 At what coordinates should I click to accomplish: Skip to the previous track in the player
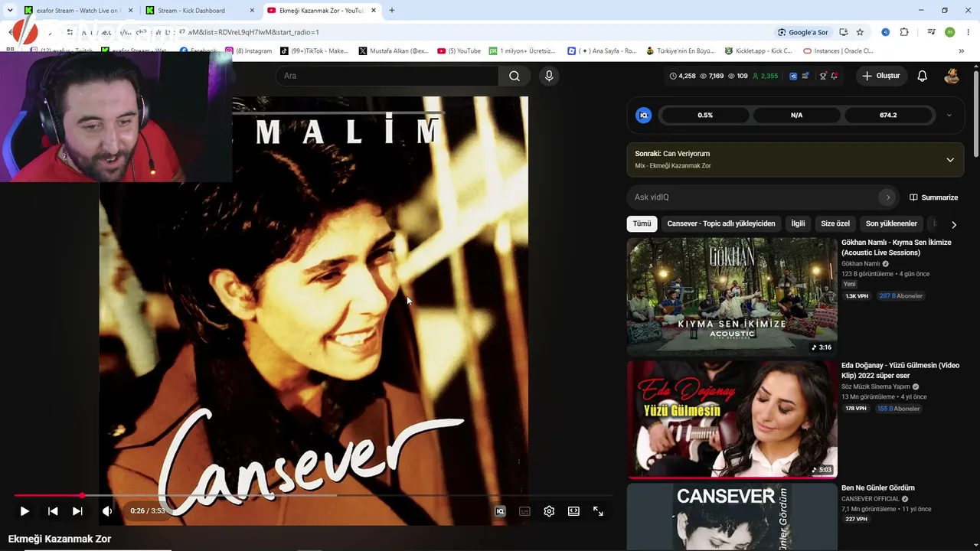pyautogui.click(x=53, y=511)
